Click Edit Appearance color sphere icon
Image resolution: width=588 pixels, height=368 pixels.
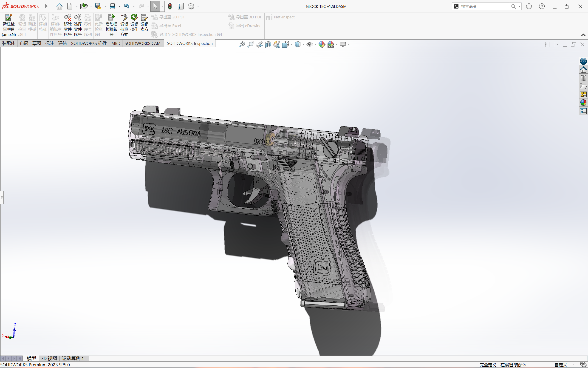(x=322, y=44)
